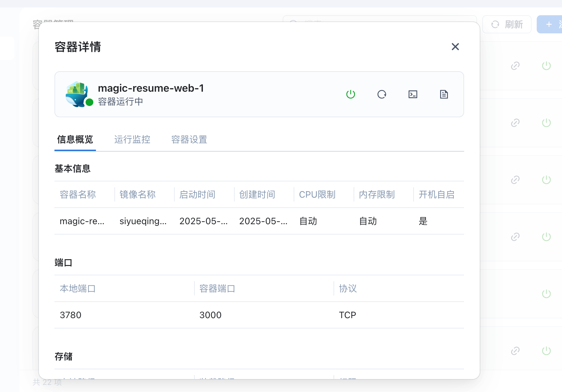Open the log document icon for magic-resume-web-1
The height and width of the screenshot is (392, 562).
[444, 94]
